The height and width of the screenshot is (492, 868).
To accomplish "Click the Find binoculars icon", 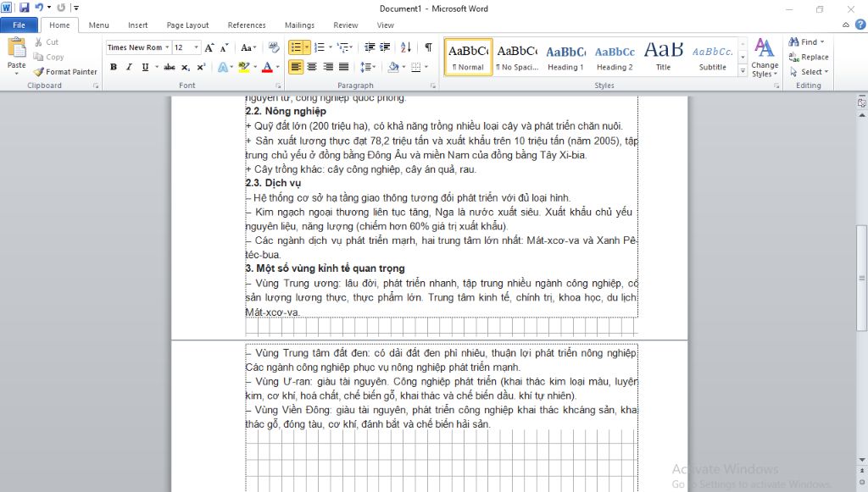I will [793, 42].
